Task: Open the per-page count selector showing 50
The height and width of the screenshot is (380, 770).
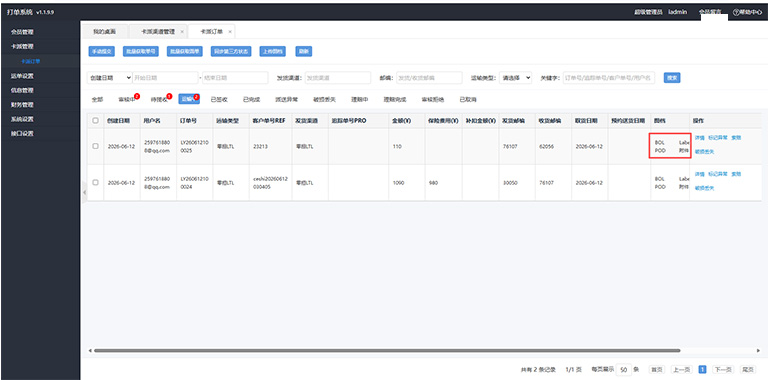Action: [623, 369]
